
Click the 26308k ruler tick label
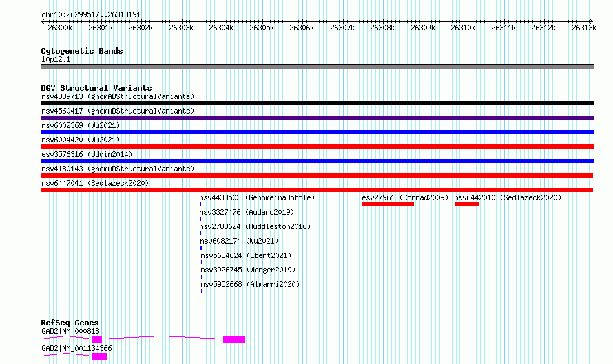[382, 28]
